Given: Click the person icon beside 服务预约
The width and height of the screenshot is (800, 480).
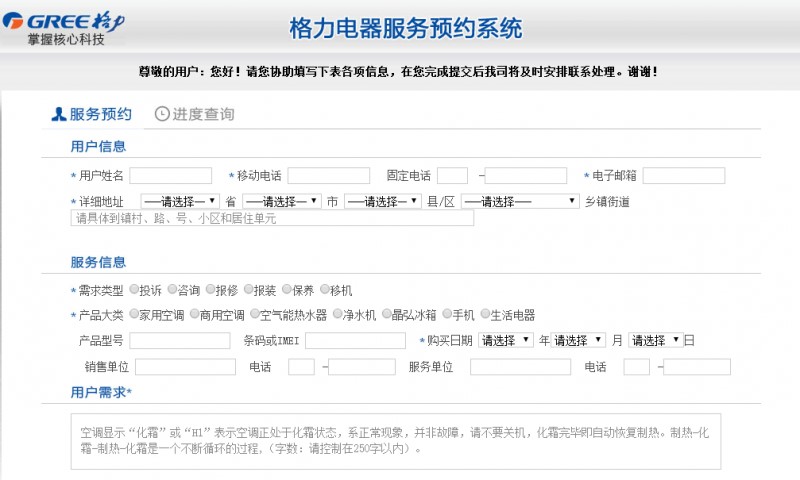Looking at the screenshot, I should coord(59,114).
